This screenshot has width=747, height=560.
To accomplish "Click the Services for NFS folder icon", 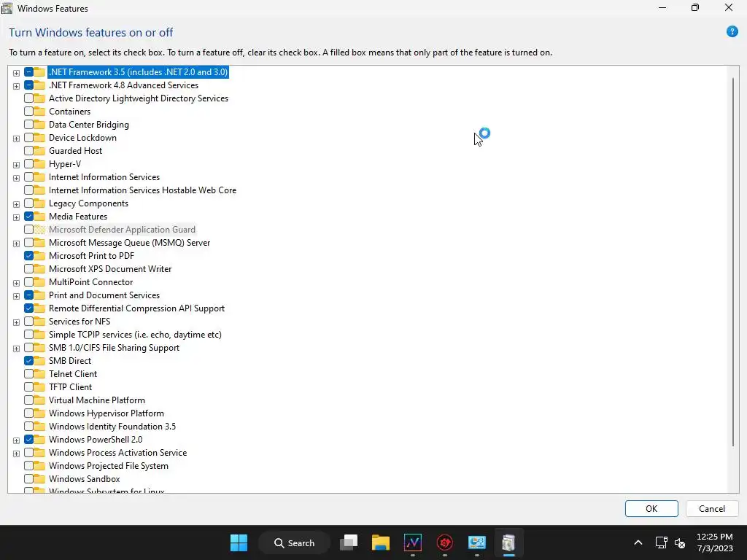I will pyautogui.click(x=39, y=322).
